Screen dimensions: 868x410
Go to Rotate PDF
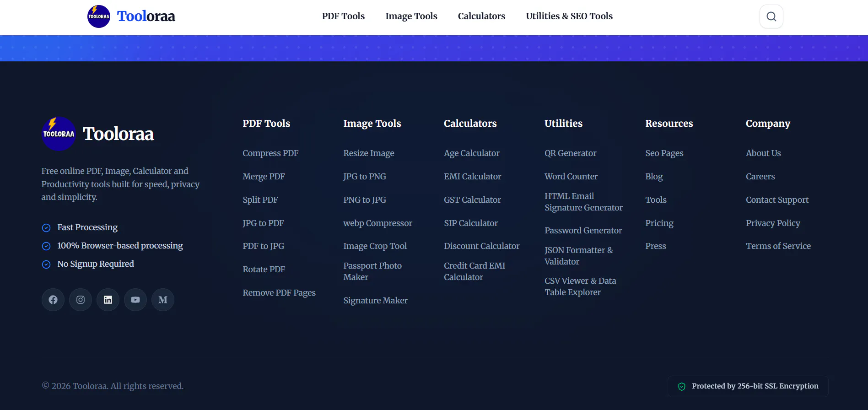(264, 270)
